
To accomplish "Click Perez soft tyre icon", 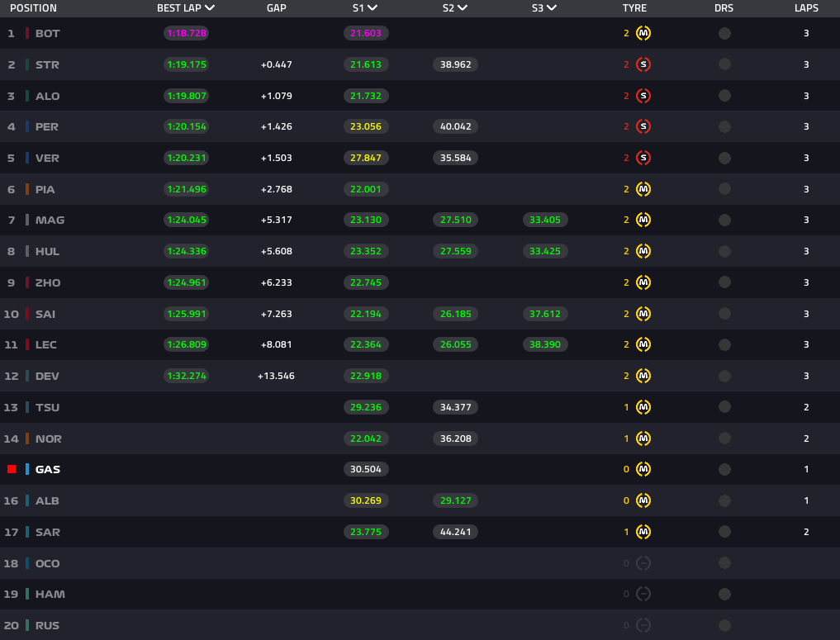I will tap(643, 126).
